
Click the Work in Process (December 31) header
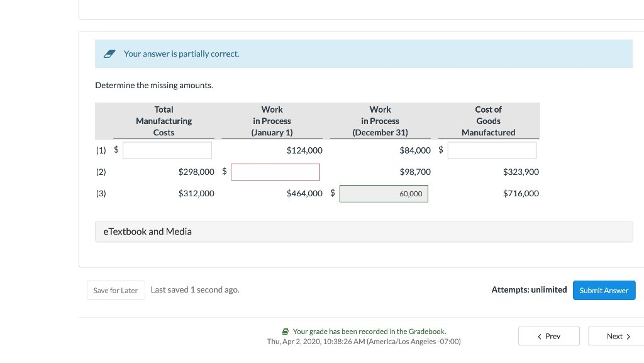coord(380,121)
